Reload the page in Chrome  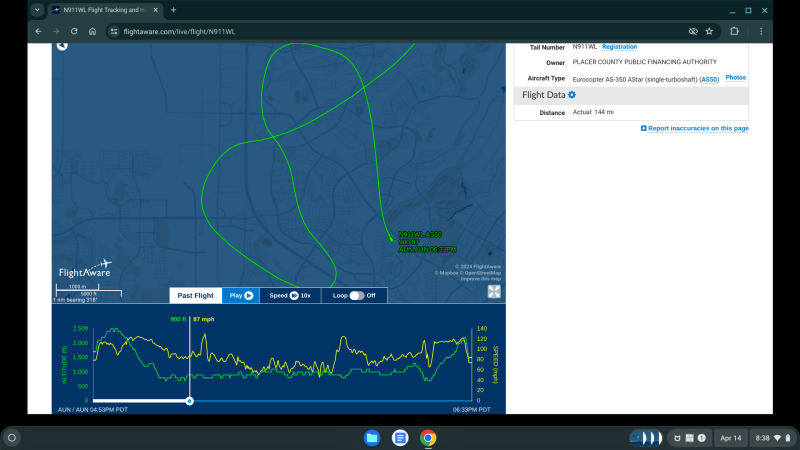tap(74, 31)
